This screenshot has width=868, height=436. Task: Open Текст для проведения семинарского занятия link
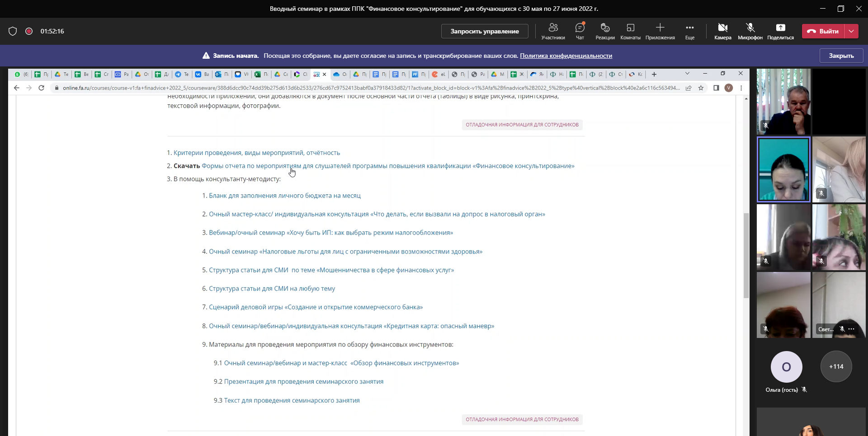292,401
